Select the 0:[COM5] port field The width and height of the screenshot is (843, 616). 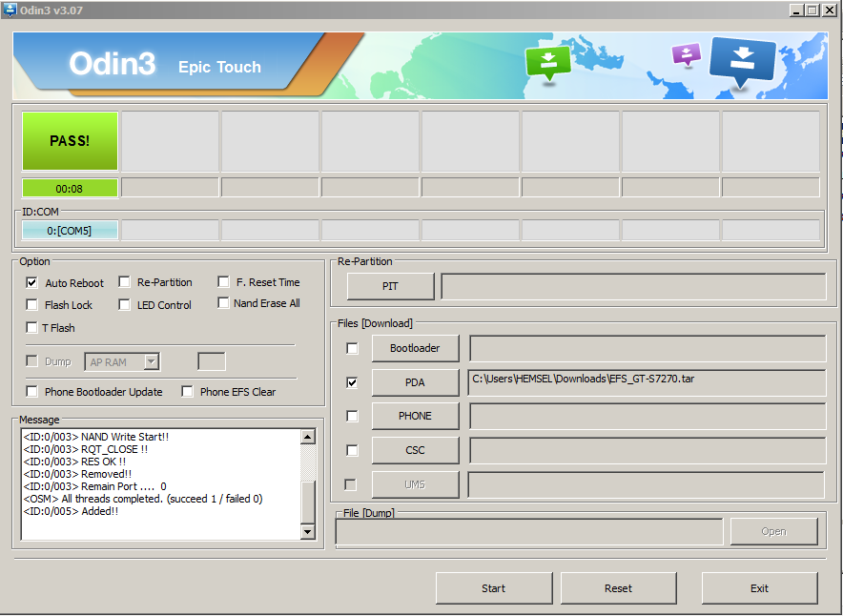70,231
